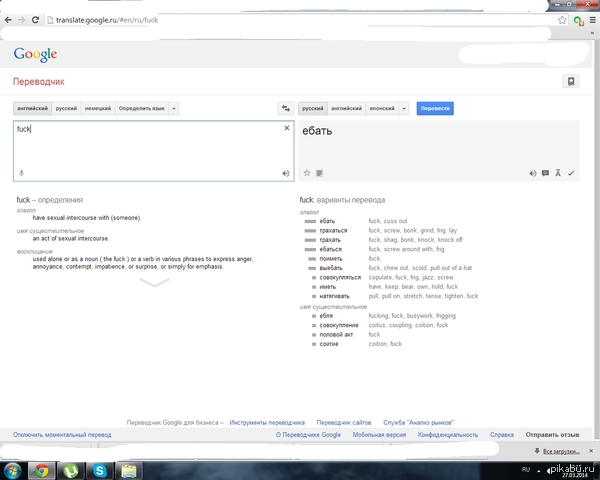
Task: Close the downloads bar with X
Action: [591, 451]
